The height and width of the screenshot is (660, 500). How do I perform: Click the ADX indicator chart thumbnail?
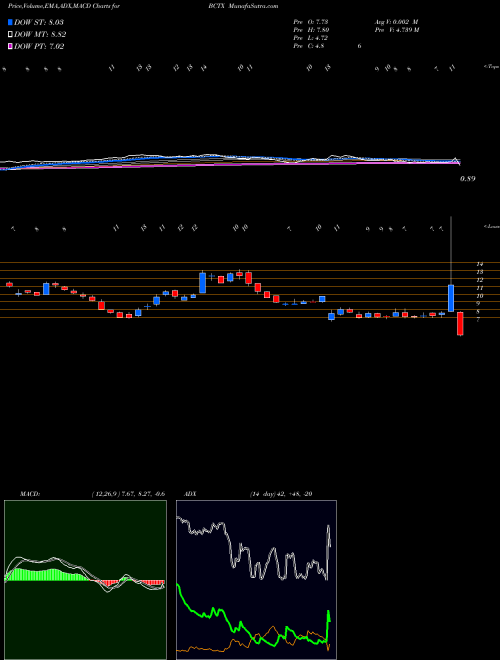pos(256,580)
